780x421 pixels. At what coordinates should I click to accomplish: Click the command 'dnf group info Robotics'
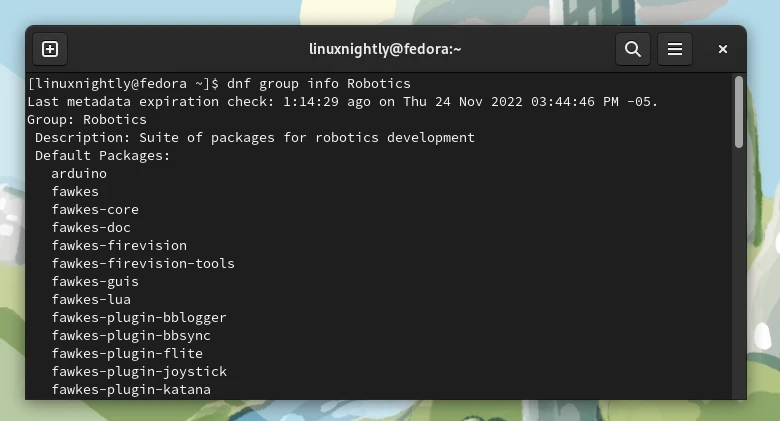click(319, 84)
